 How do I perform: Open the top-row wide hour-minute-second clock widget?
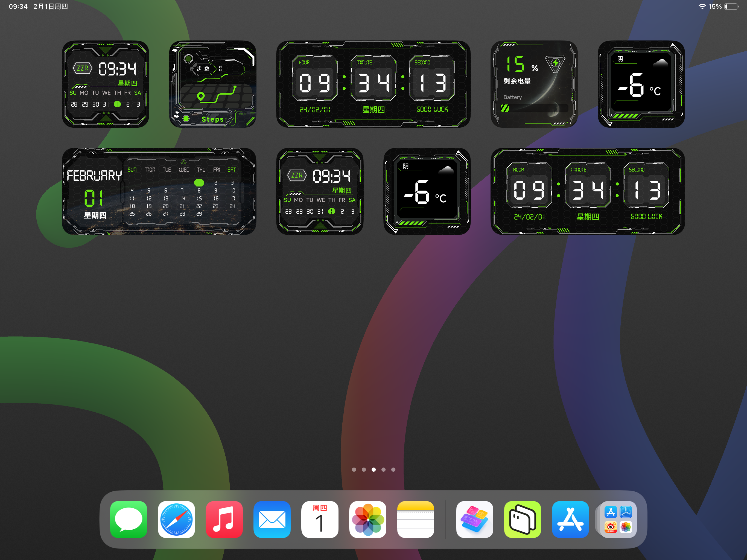373,84
